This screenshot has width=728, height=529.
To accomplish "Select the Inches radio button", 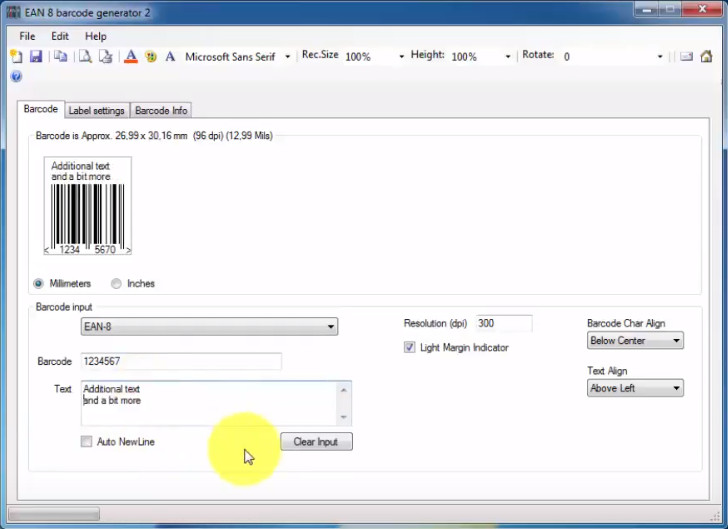I will point(116,283).
